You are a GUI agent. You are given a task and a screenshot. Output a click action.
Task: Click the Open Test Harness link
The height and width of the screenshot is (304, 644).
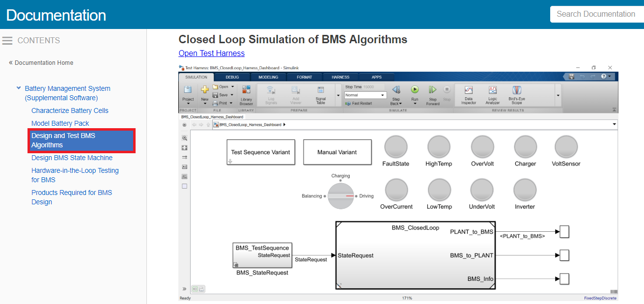point(211,53)
